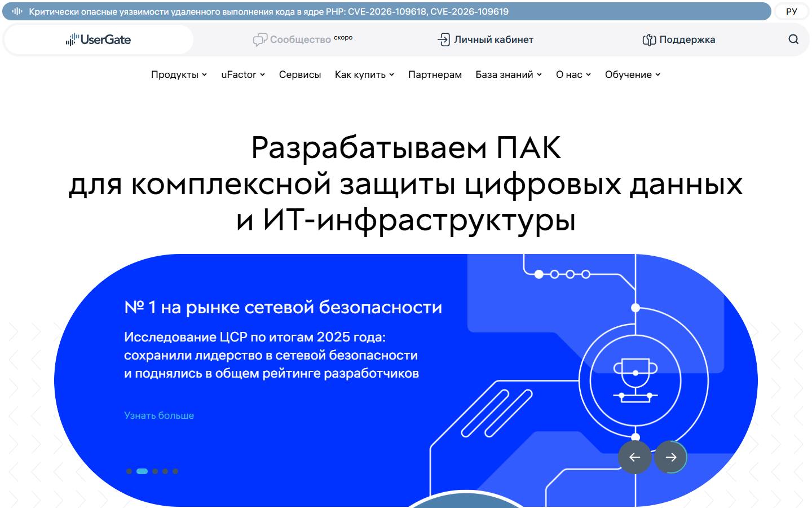Click the heading starting with Разрабатываем ПАК
The width and height of the screenshot is (812, 508).
pos(406,183)
